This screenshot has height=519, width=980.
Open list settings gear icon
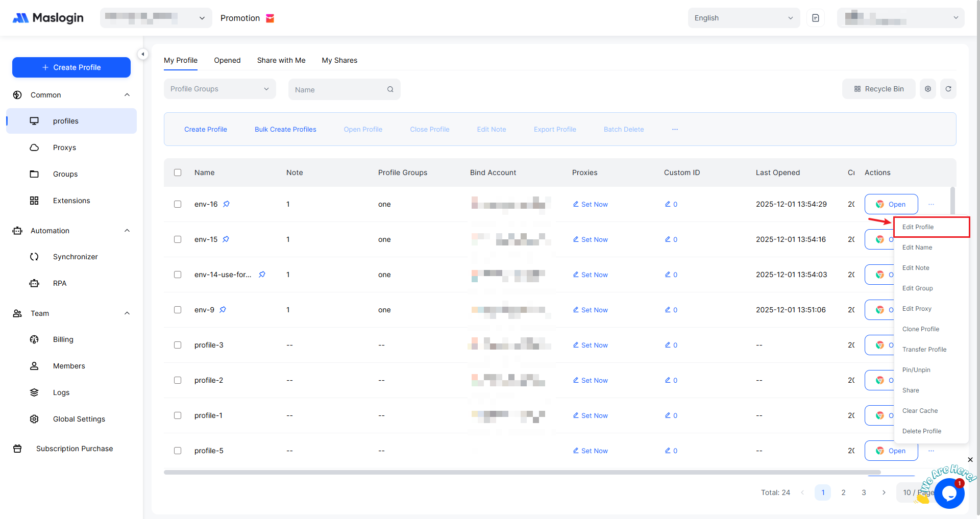pos(927,89)
